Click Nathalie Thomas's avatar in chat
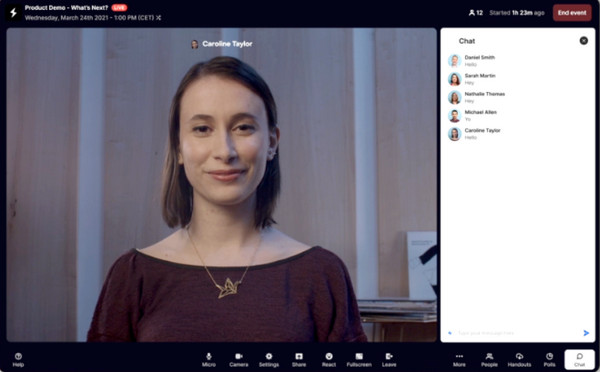The width and height of the screenshot is (600, 372). click(x=455, y=98)
